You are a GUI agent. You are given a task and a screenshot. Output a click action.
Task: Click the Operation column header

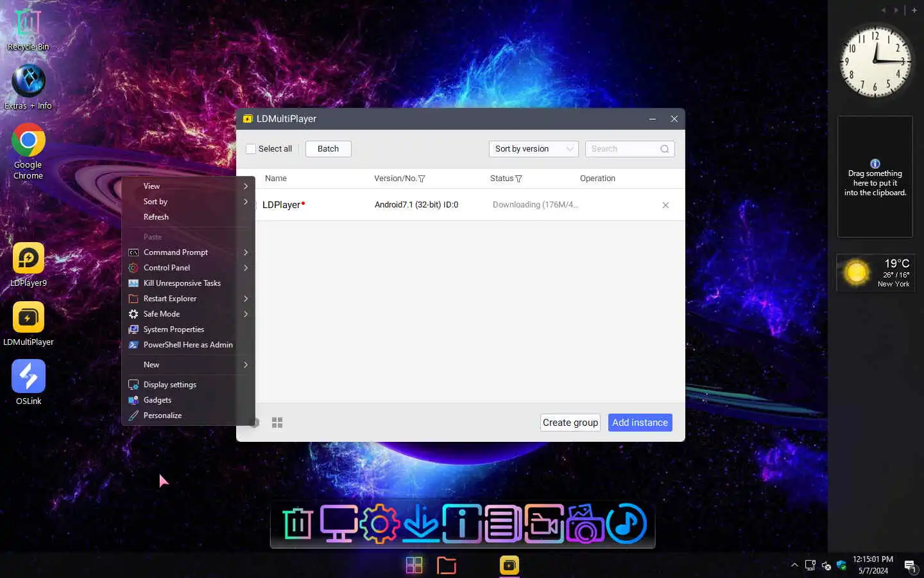pyautogui.click(x=597, y=179)
